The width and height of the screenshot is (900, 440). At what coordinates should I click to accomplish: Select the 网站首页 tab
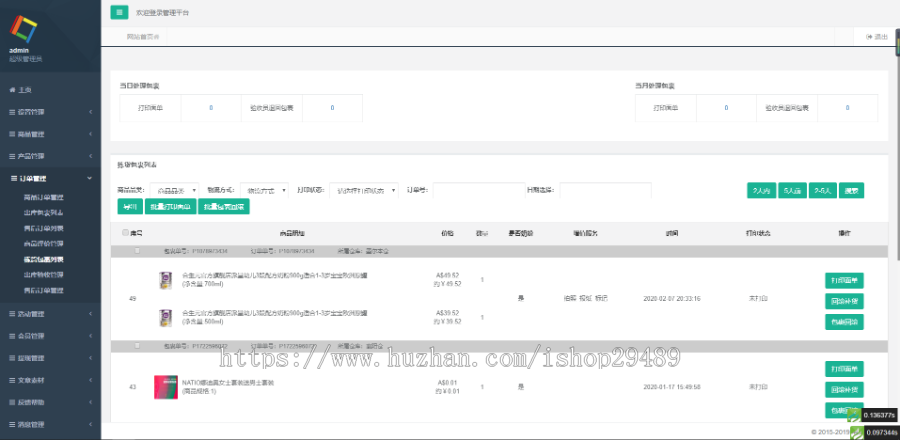coord(143,37)
